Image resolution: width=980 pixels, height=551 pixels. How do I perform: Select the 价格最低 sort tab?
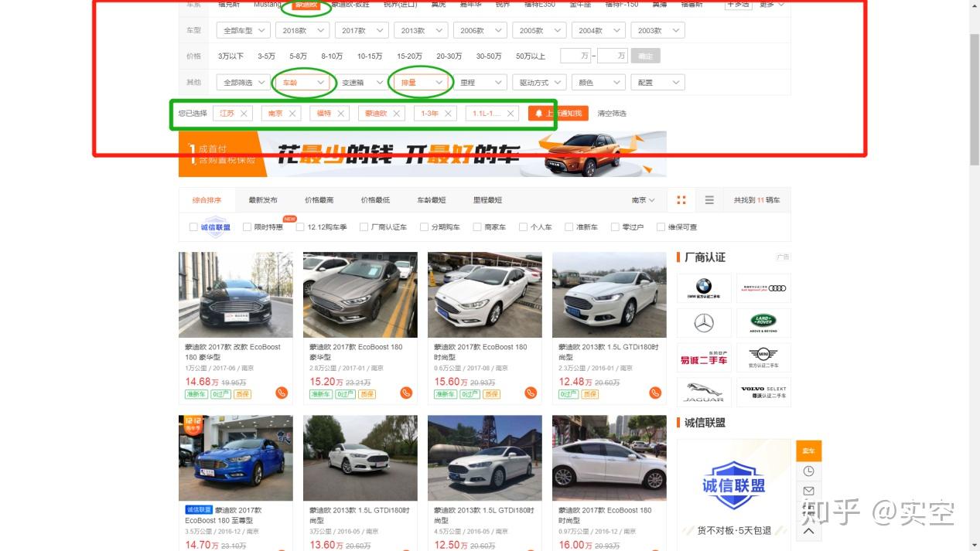coord(375,200)
